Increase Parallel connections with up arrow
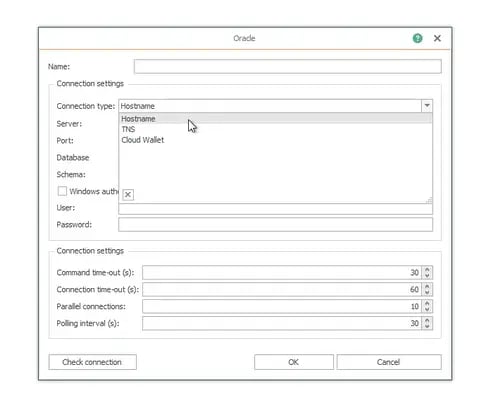This screenshot has width=487, height=407. click(427, 303)
